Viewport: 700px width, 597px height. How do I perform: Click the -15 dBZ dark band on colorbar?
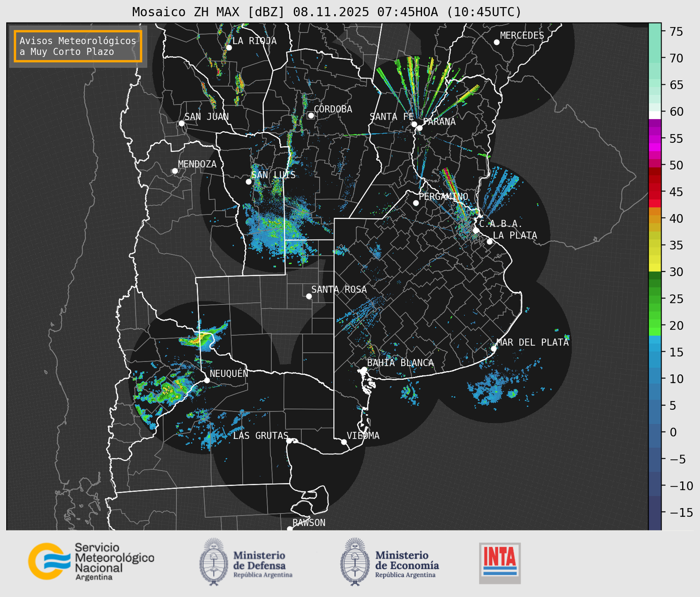pyautogui.click(x=655, y=513)
